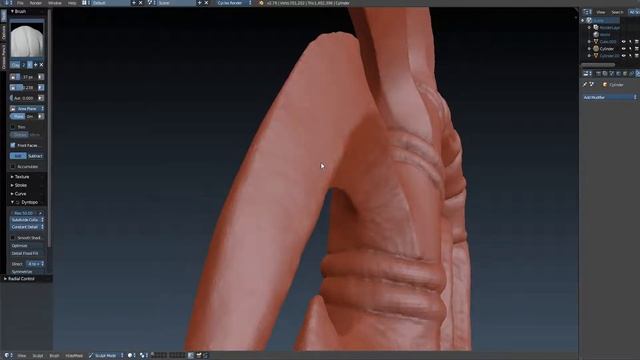Click the properties editor type icon

(586, 73)
